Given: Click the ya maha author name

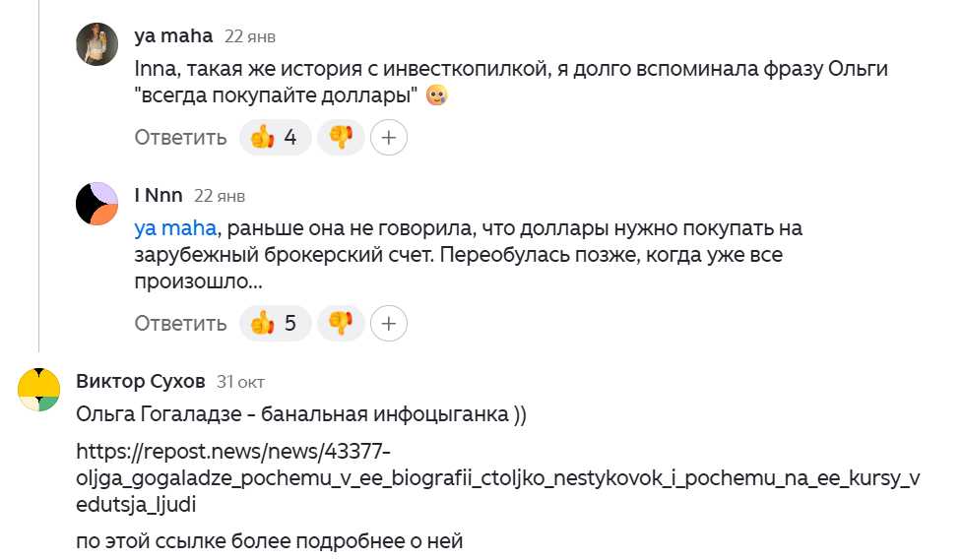Looking at the screenshot, I should pyautogui.click(x=173, y=35).
